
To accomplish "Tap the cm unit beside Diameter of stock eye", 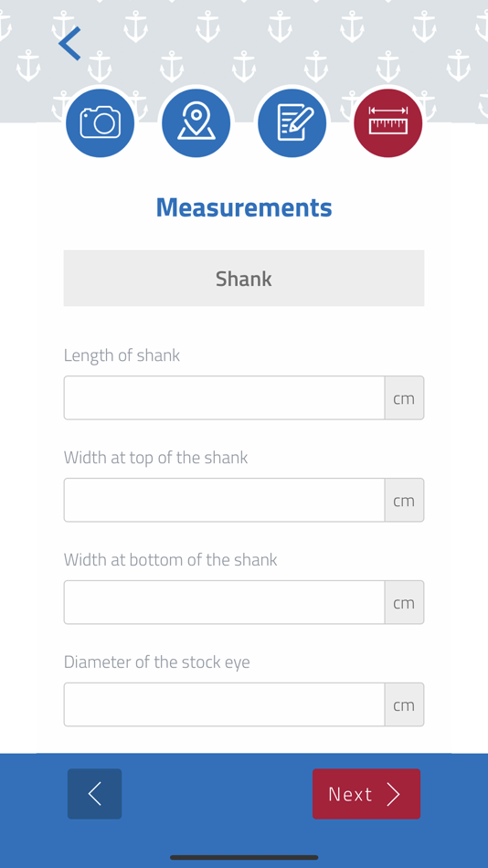I will pyautogui.click(x=404, y=704).
